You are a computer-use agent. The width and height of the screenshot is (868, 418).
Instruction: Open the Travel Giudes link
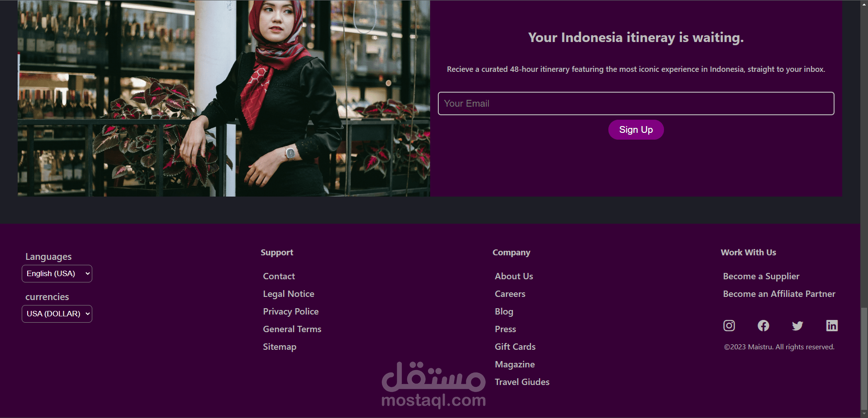coord(522,382)
